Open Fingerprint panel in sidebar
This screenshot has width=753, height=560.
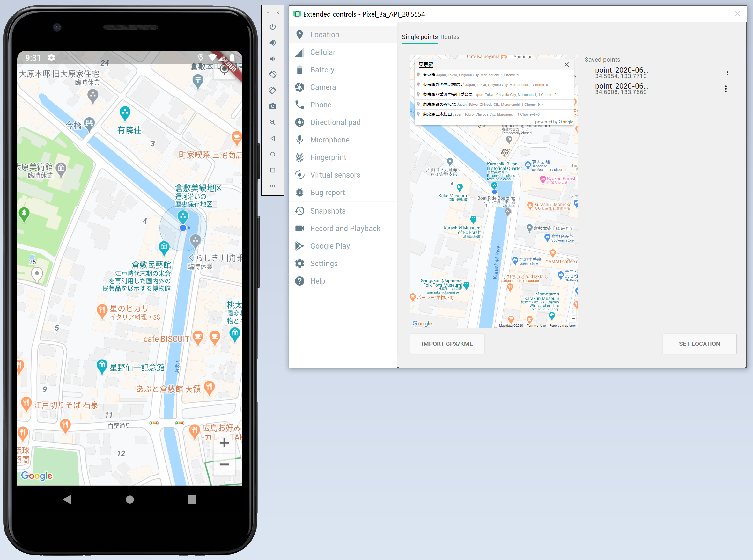(x=343, y=158)
